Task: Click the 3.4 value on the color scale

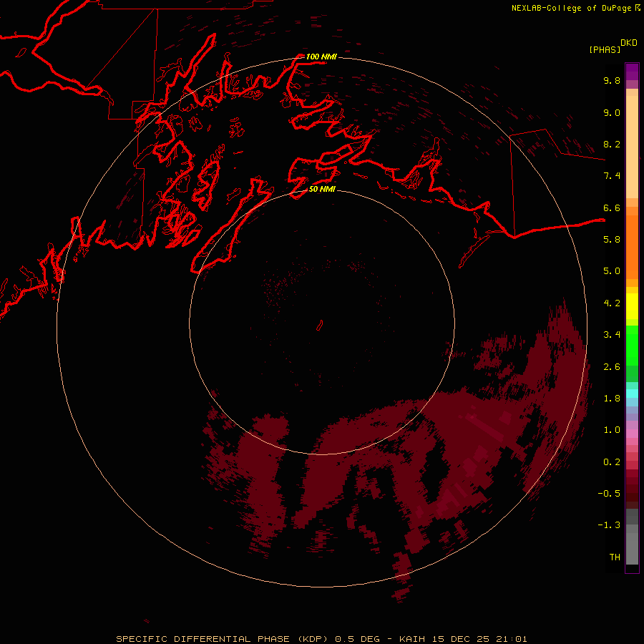Action: coord(612,335)
